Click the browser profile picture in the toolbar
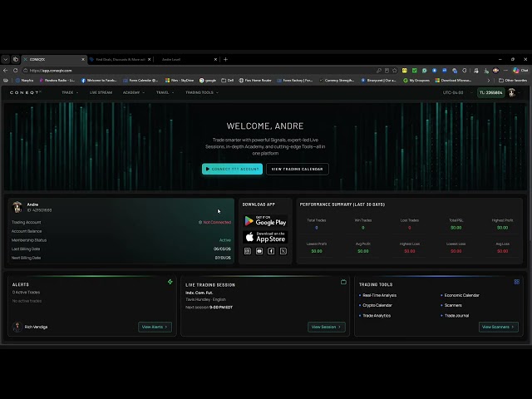This screenshot has width=532, height=399. click(x=495, y=70)
